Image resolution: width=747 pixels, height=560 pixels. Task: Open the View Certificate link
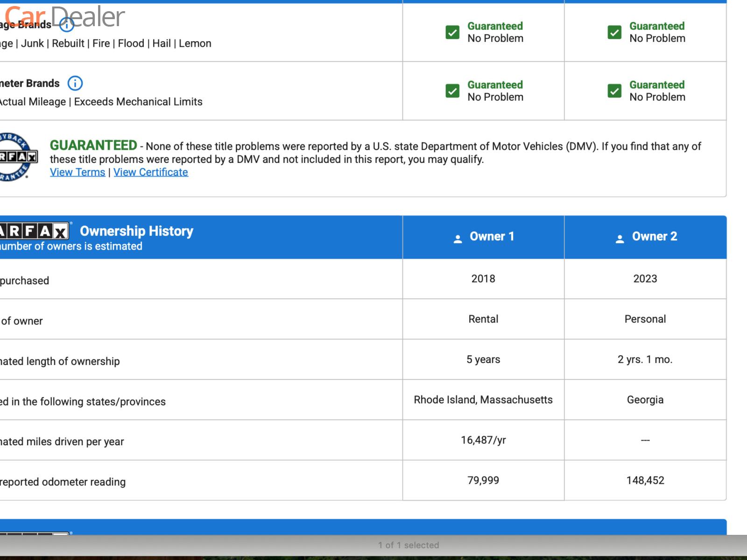click(x=150, y=172)
